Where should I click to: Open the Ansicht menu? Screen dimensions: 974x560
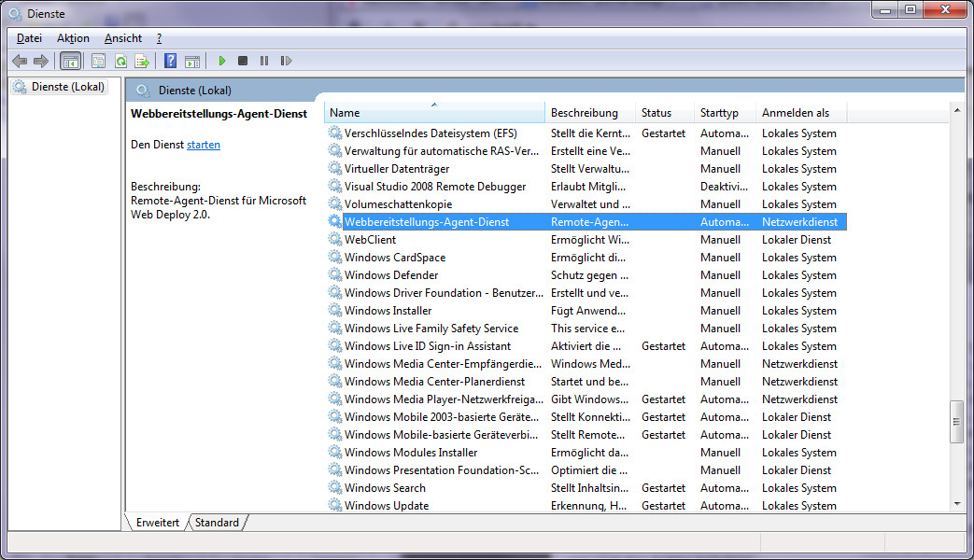pos(123,38)
